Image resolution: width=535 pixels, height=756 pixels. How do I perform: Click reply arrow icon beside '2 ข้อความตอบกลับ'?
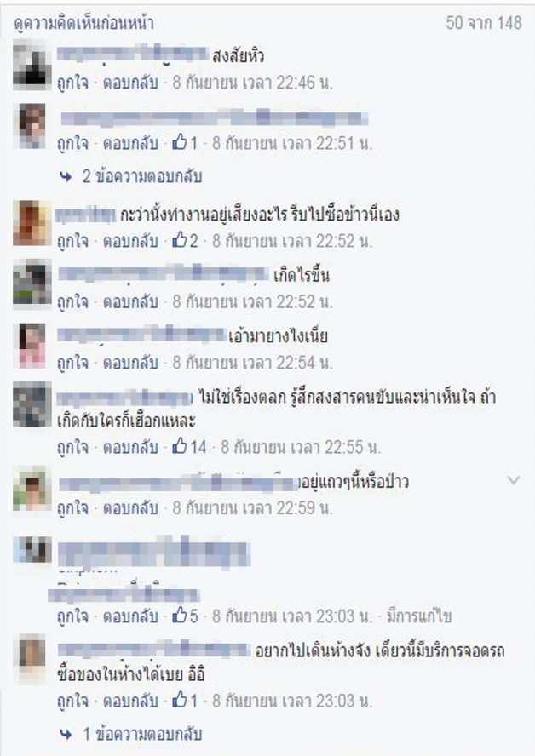pos(66,177)
